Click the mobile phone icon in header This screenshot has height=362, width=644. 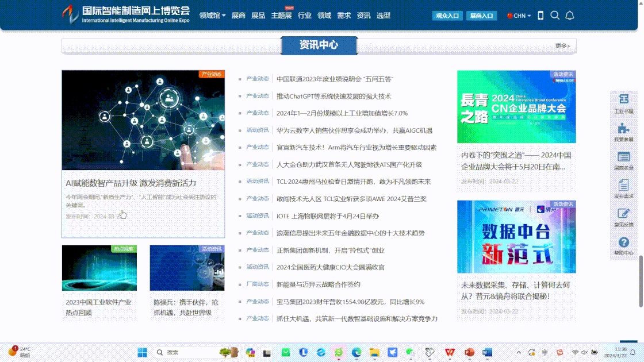(540, 16)
